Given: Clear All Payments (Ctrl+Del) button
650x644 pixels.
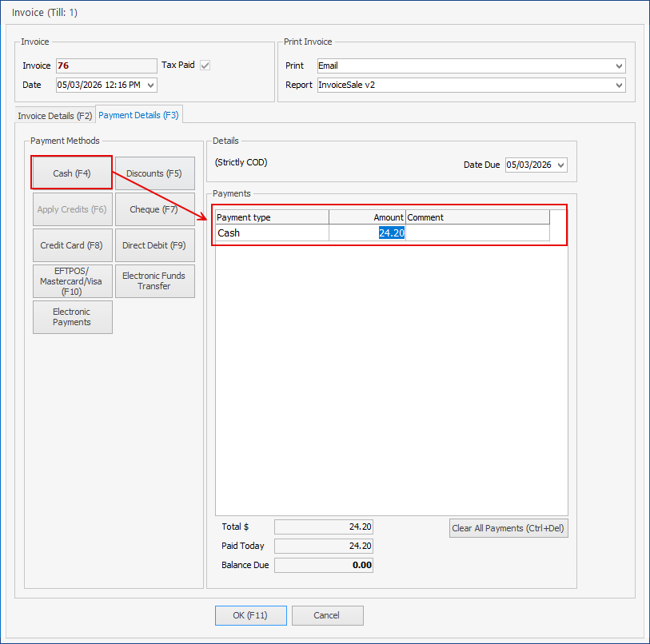Looking at the screenshot, I should click(x=508, y=528).
